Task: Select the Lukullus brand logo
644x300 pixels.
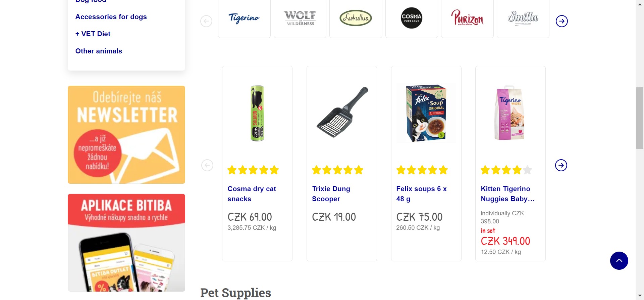Action: pyautogui.click(x=356, y=18)
